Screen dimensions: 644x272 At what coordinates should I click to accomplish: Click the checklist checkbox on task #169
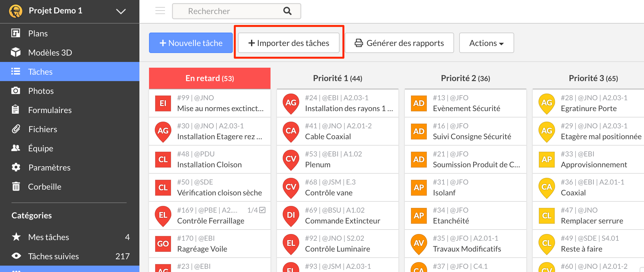tap(263, 210)
